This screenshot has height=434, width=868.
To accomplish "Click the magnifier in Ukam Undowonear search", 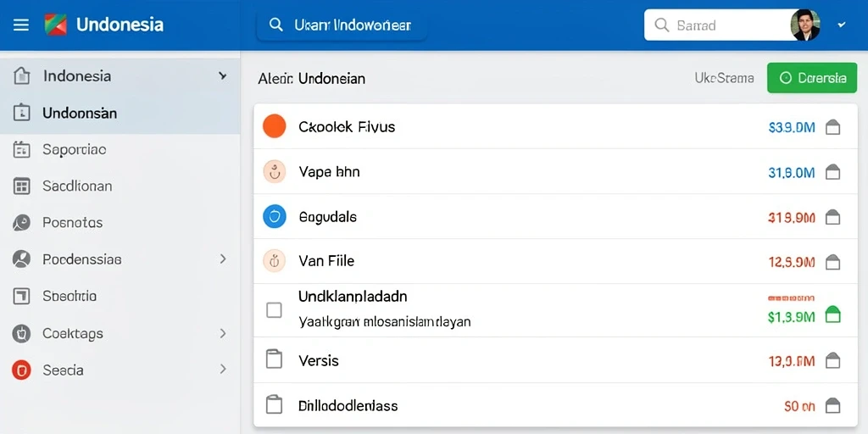I will point(275,25).
